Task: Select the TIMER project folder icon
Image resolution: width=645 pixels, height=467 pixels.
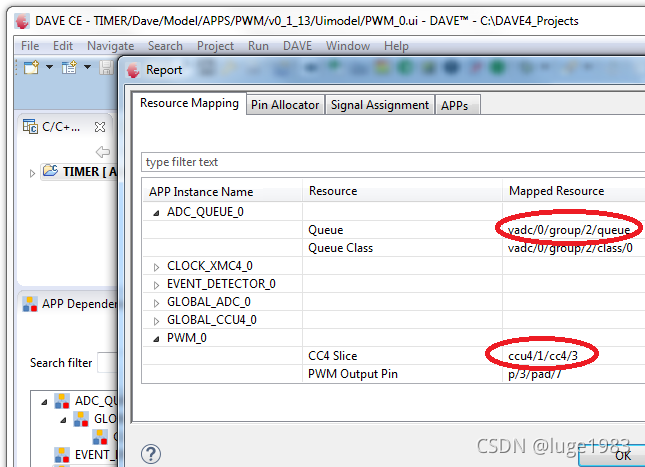Action: (x=51, y=171)
